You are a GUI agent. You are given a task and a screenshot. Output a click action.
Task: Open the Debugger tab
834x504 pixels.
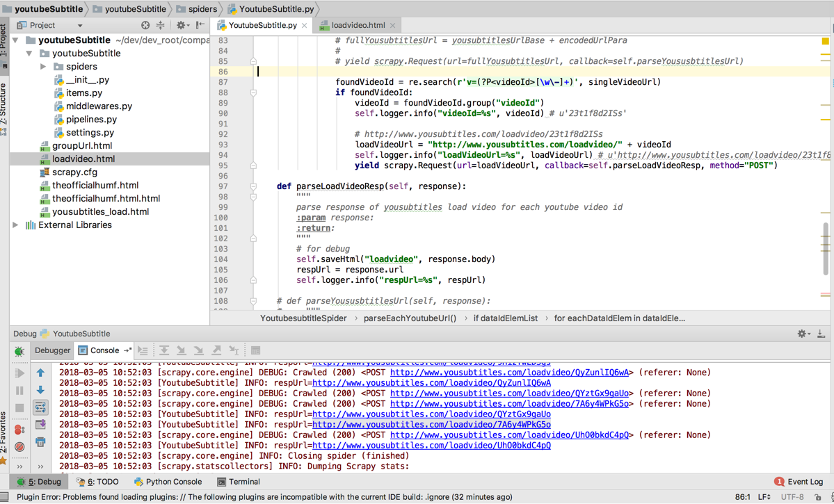point(52,350)
